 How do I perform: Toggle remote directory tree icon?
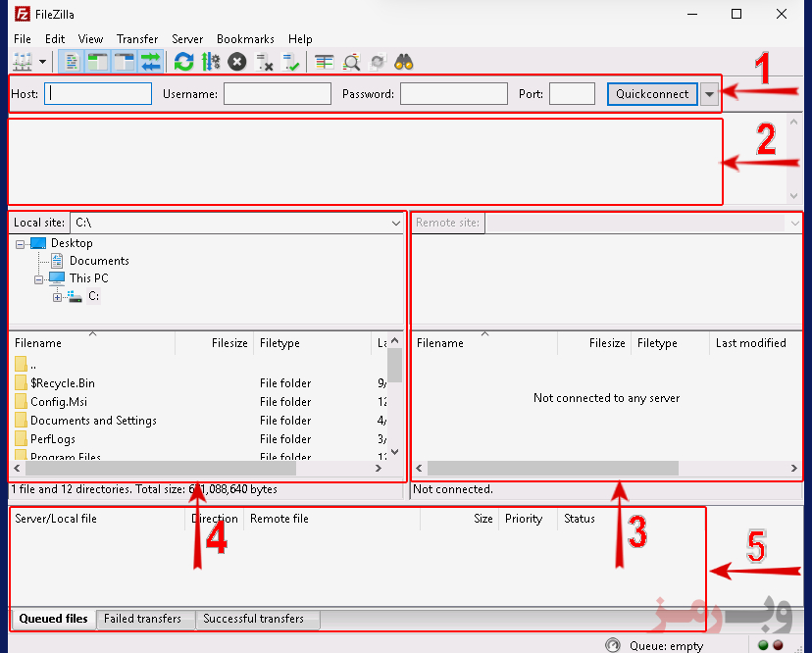[x=125, y=62]
